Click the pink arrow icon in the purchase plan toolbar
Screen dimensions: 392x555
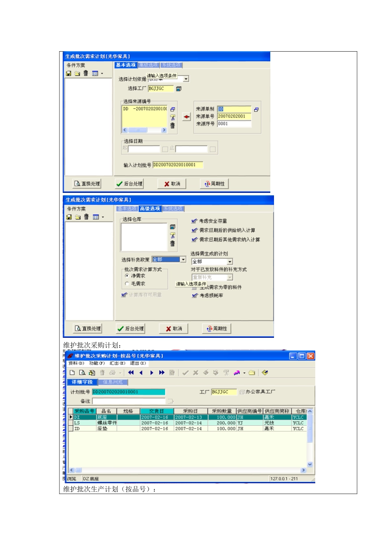pyautogui.click(x=237, y=372)
